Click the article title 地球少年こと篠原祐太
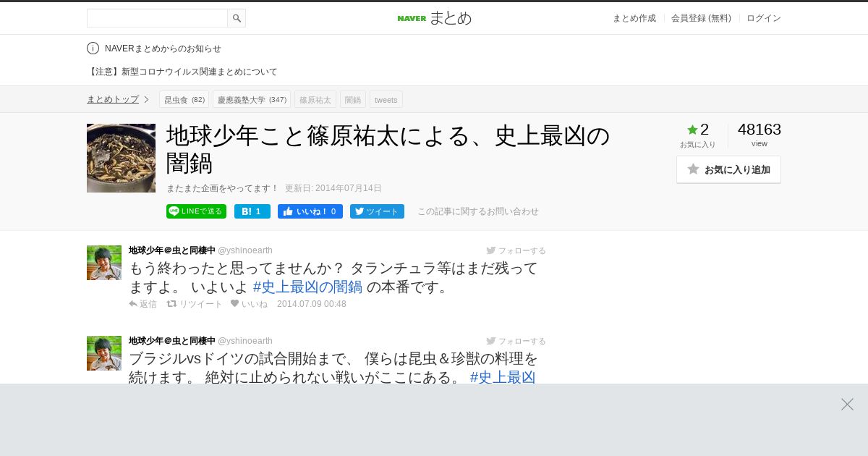This screenshot has height=456, width=868. point(388,149)
